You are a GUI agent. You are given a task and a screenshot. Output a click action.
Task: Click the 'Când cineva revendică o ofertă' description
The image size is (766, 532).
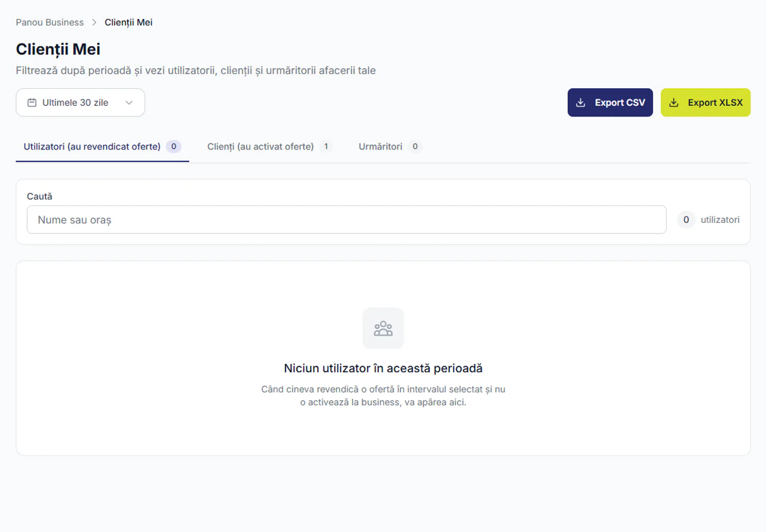coord(383,396)
